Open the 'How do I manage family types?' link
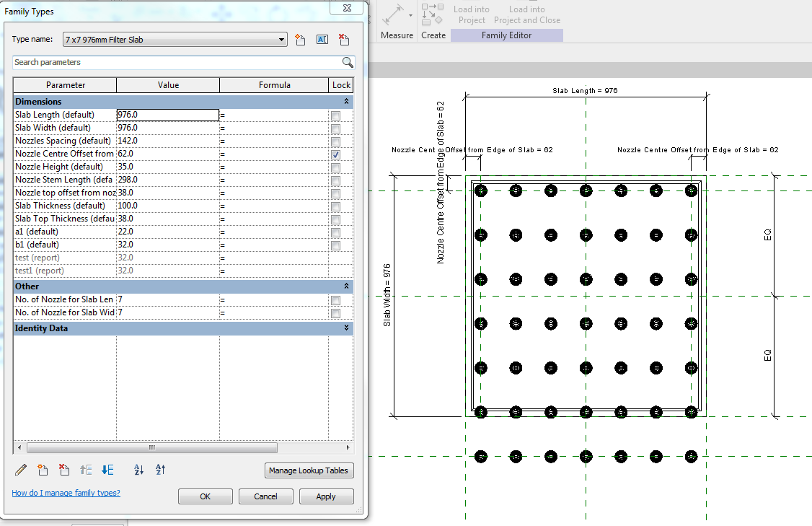 [x=66, y=492]
